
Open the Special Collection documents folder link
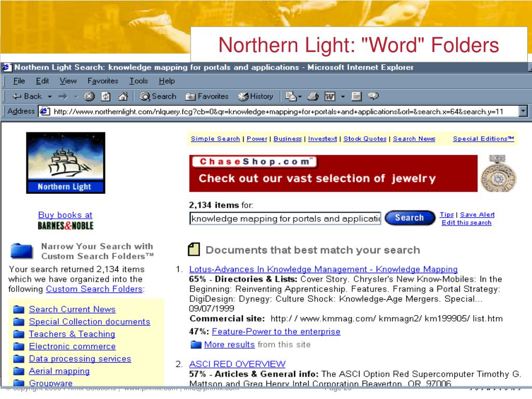coord(89,322)
